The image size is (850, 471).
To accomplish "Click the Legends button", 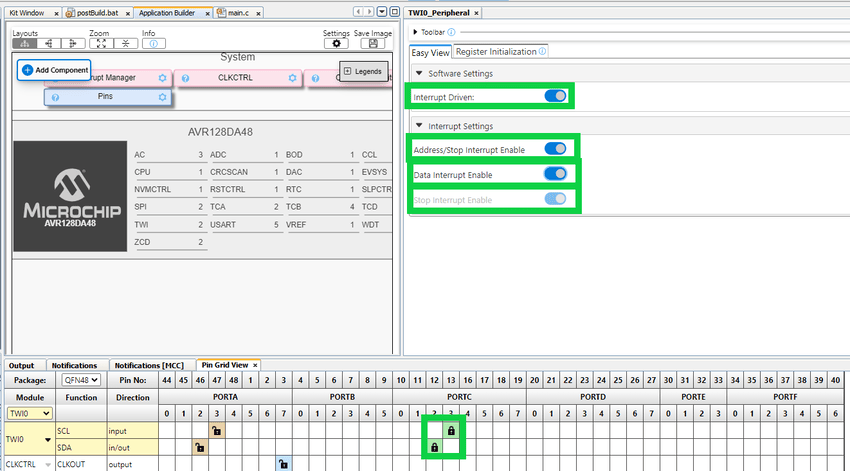I will [362, 71].
